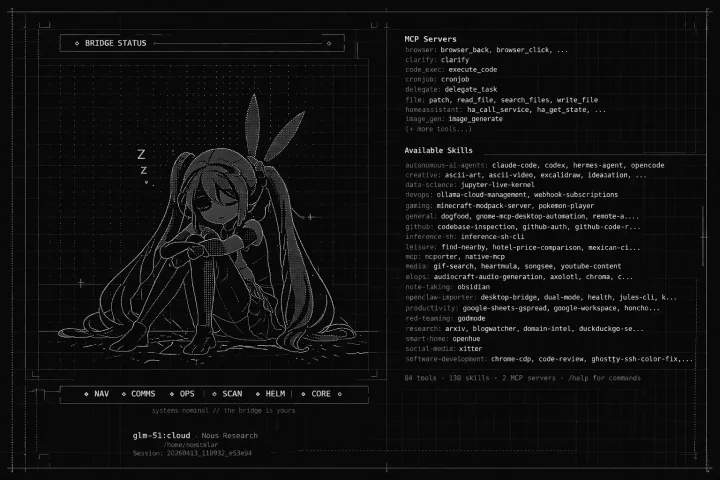Click the 'audiocraft-audio-generation' skill name
The image size is (720, 480).
coord(488,277)
